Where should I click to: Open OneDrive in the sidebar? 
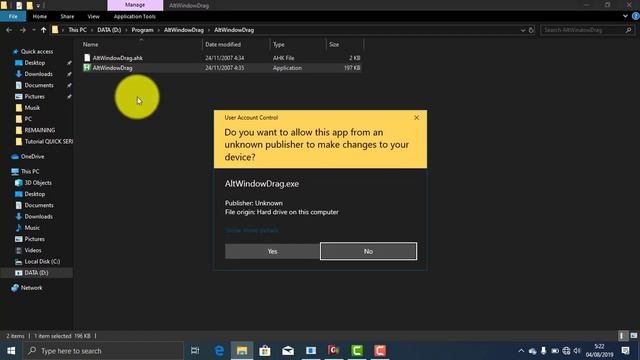pos(32,157)
